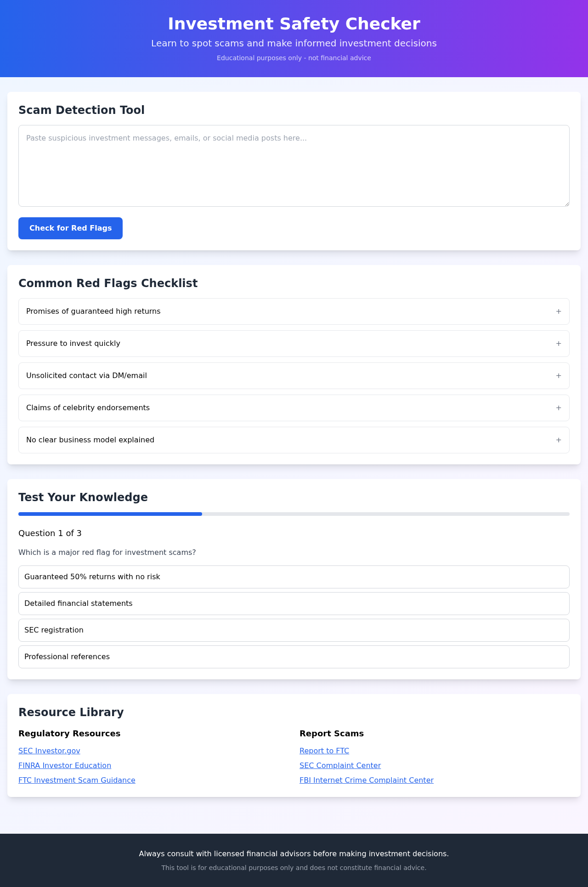
Task: Select the 'SEC registration' quiz option
Action: (x=294, y=630)
